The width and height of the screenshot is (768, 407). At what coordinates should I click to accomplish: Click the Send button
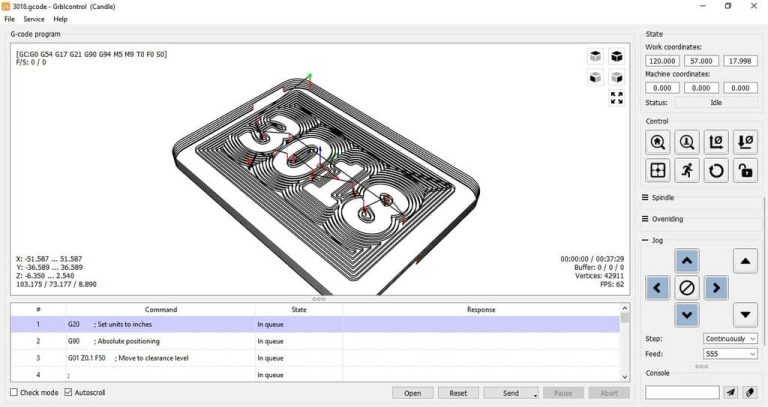pyautogui.click(x=511, y=393)
